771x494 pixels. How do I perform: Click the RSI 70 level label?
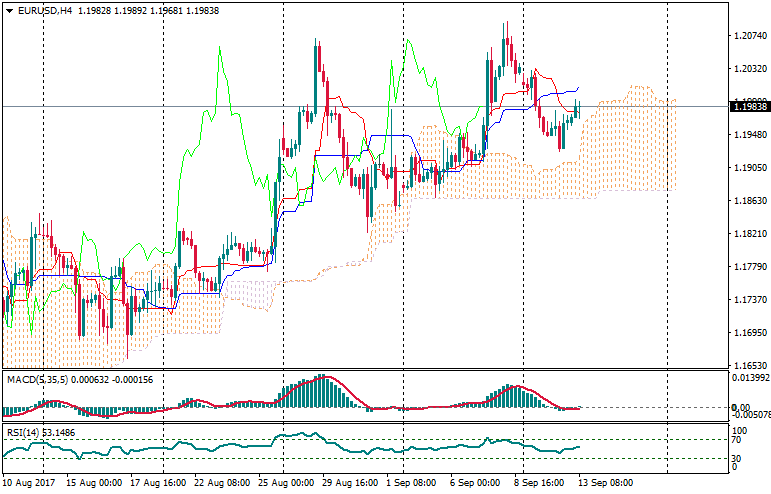pyautogui.click(x=735, y=439)
